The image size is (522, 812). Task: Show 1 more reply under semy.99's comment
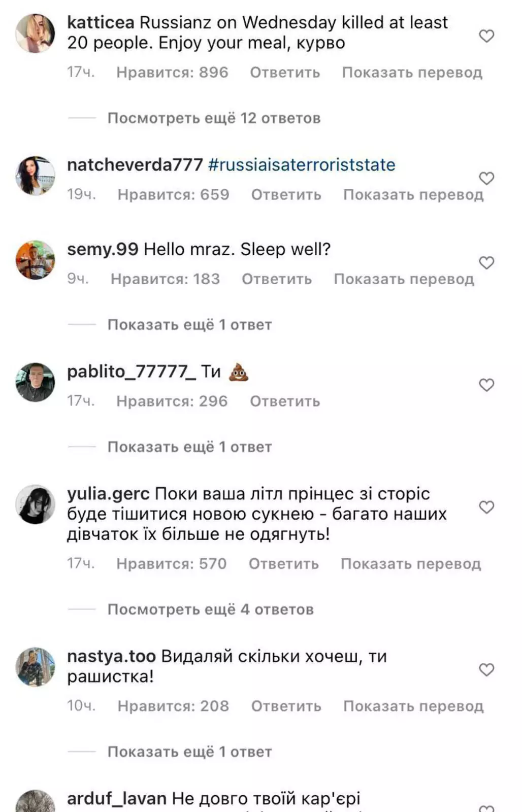(x=189, y=325)
